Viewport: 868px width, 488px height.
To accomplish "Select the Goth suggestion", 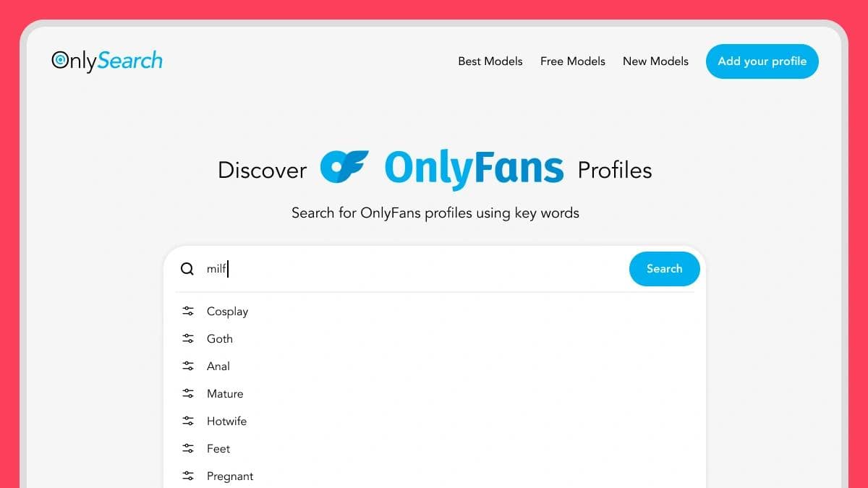I will 220,338.
